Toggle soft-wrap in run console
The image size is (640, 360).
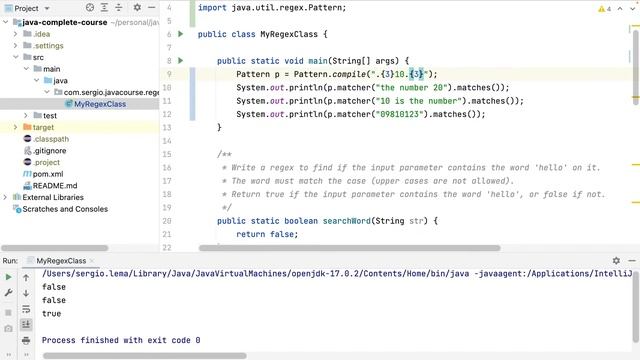click(x=26, y=309)
